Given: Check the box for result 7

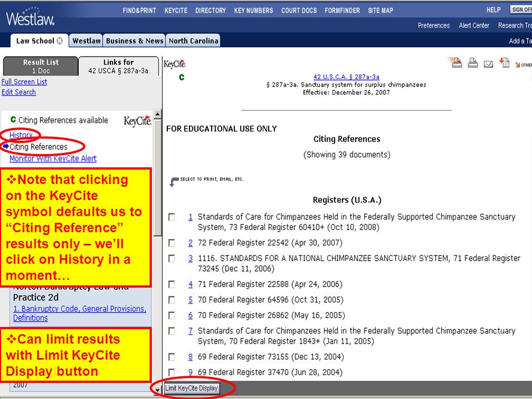Looking at the screenshot, I should point(172,331).
